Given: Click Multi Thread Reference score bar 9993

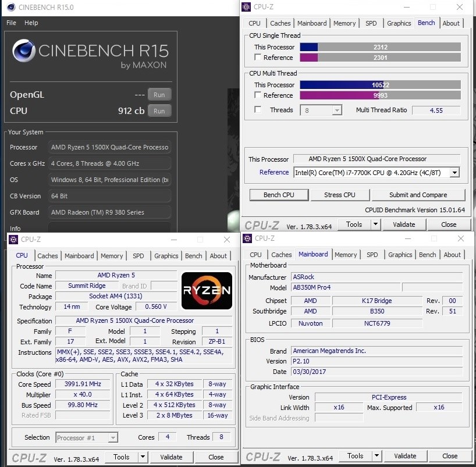Looking at the screenshot, I should 381,95.
